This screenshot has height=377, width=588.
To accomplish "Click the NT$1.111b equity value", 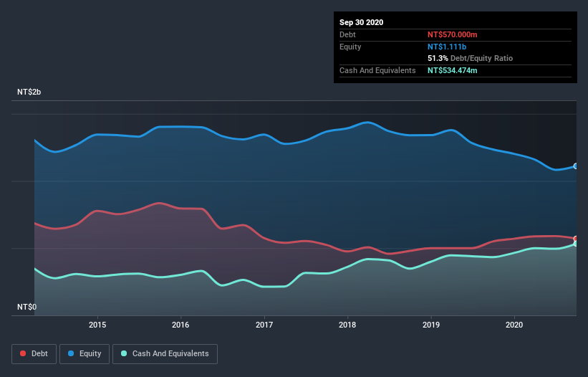I will click(447, 47).
